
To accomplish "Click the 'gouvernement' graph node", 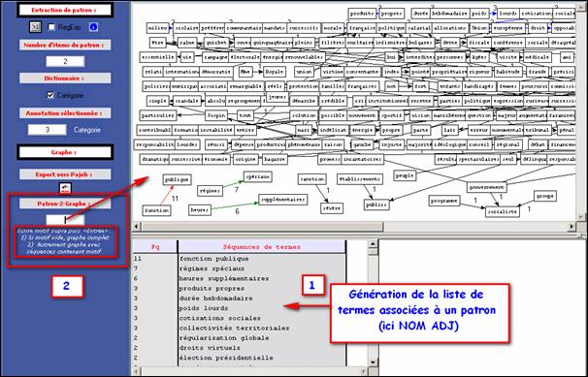I will click(487, 187).
